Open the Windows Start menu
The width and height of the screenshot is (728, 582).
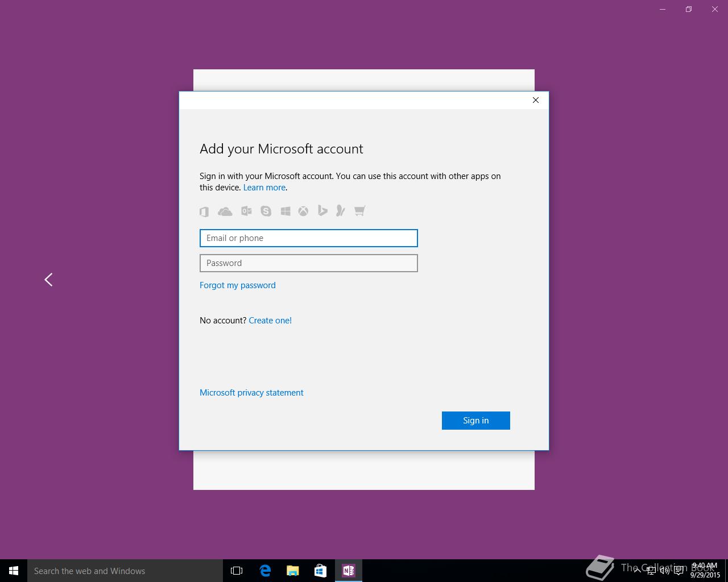pos(14,571)
